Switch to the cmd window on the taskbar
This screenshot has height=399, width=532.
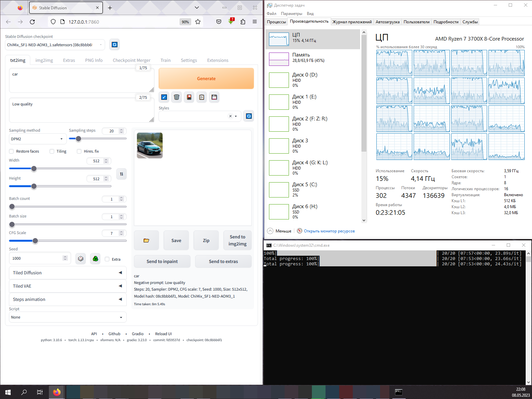[399, 392]
